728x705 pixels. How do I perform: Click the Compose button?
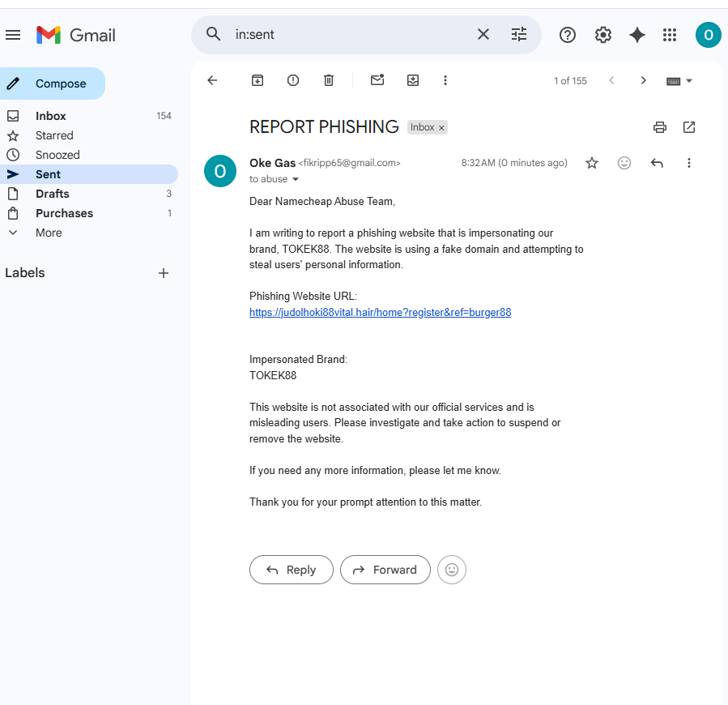53,83
